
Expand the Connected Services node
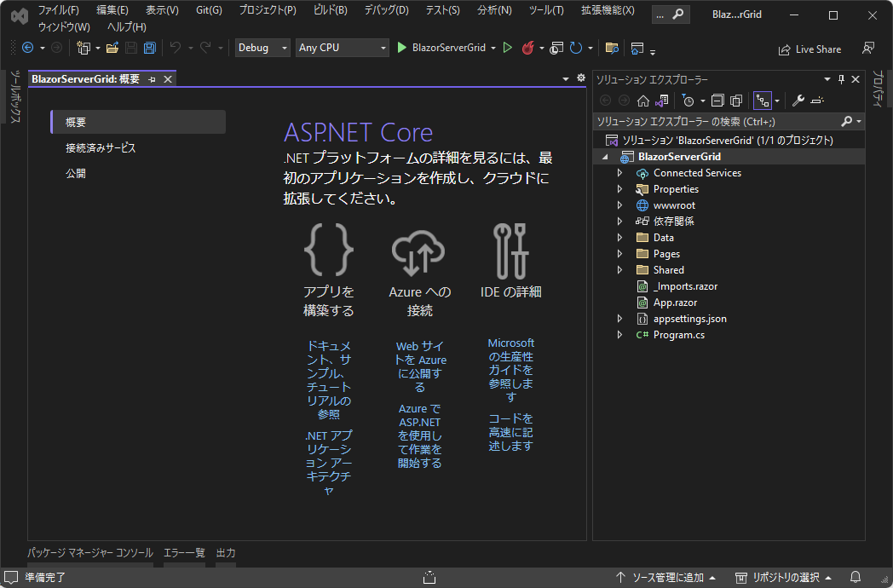pyautogui.click(x=619, y=173)
